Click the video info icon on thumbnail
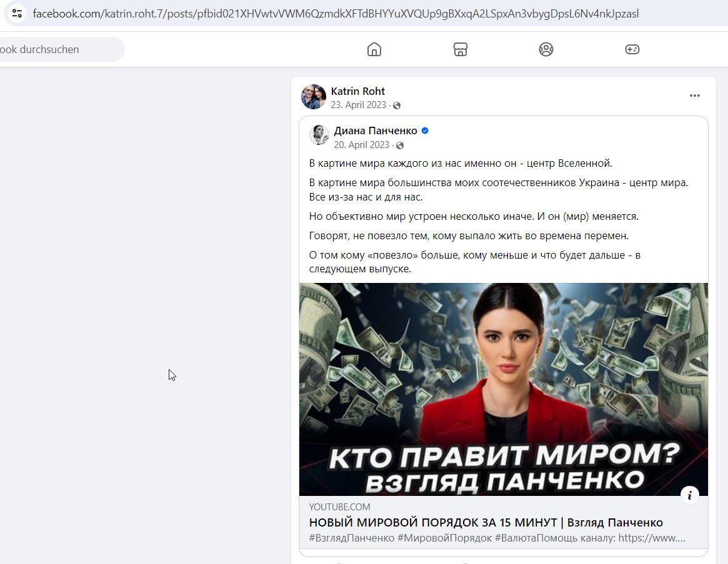The width and height of the screenshot is (728, 564). pos(689,495)
